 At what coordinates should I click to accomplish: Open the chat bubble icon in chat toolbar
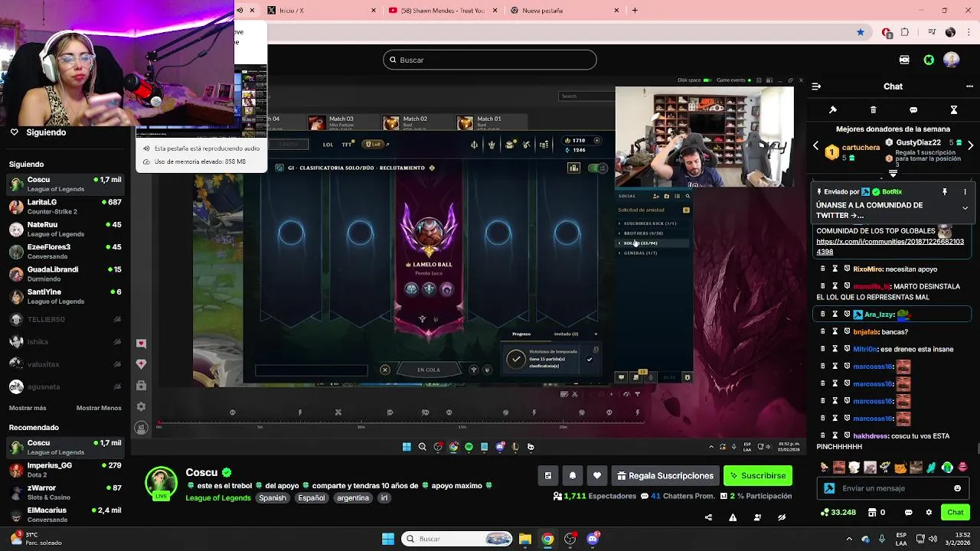click(913, 109)
